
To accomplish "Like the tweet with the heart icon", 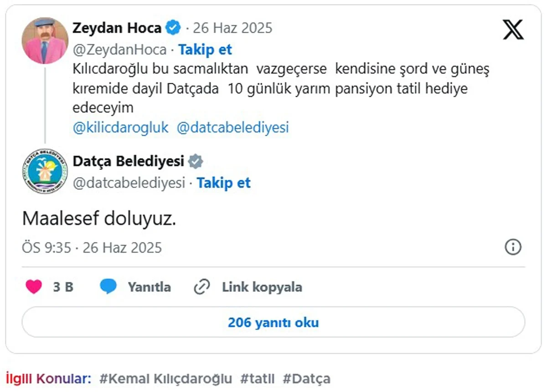I will click(34, 287).
